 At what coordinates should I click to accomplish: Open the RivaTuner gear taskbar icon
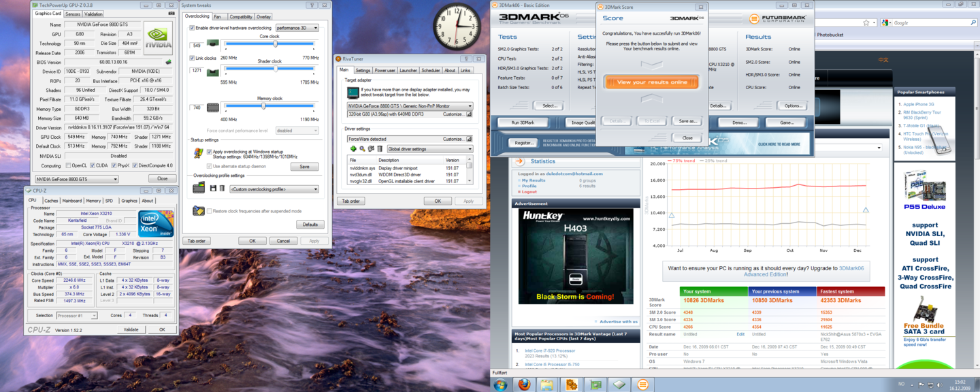571,385
